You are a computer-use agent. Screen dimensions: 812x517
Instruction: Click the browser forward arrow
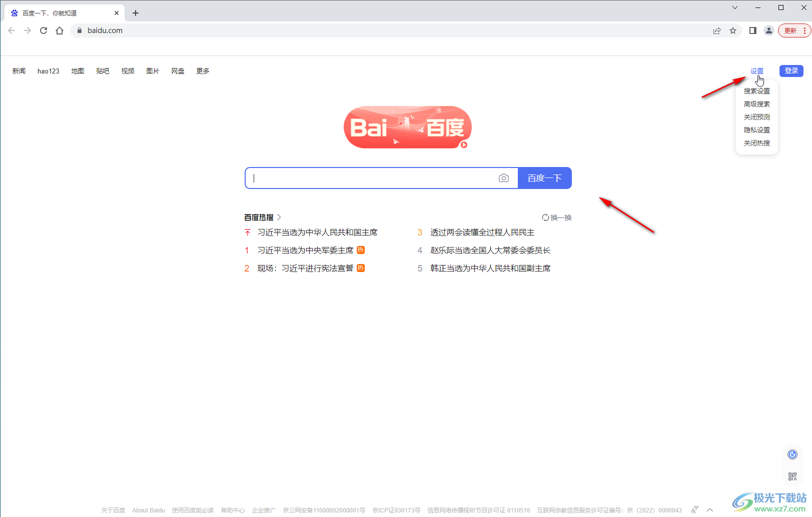click(28, 30)
